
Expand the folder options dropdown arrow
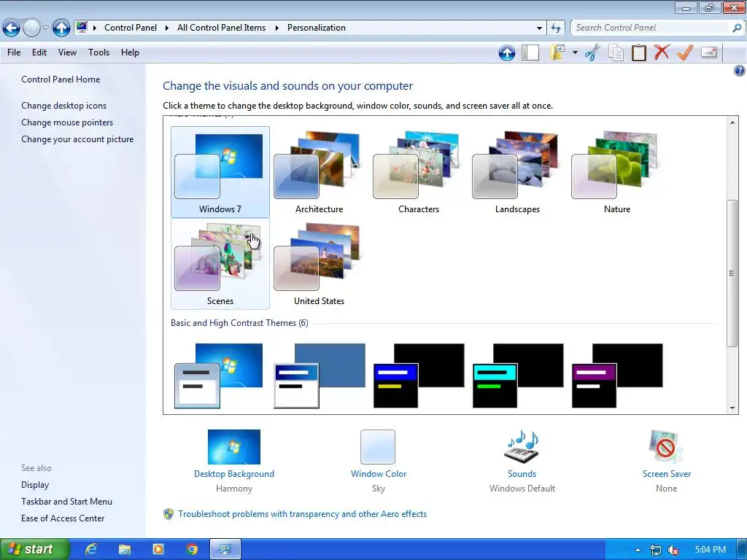click(x=575, y=52)
